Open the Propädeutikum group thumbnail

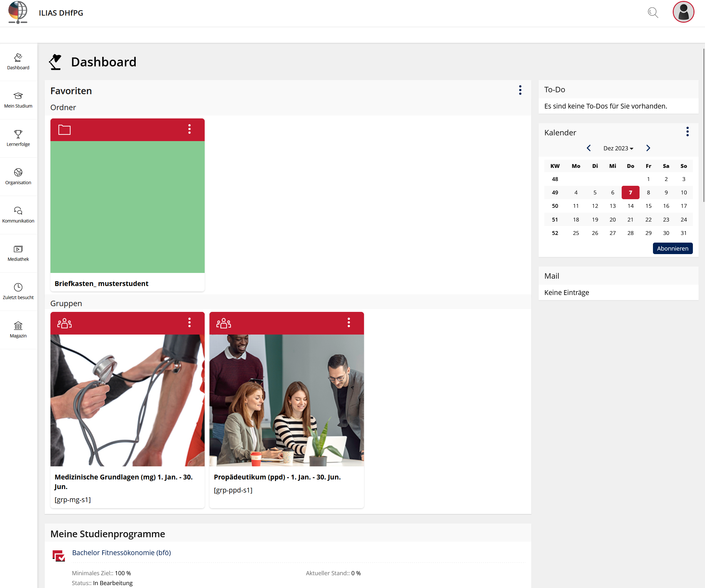(x=286, y=400)
